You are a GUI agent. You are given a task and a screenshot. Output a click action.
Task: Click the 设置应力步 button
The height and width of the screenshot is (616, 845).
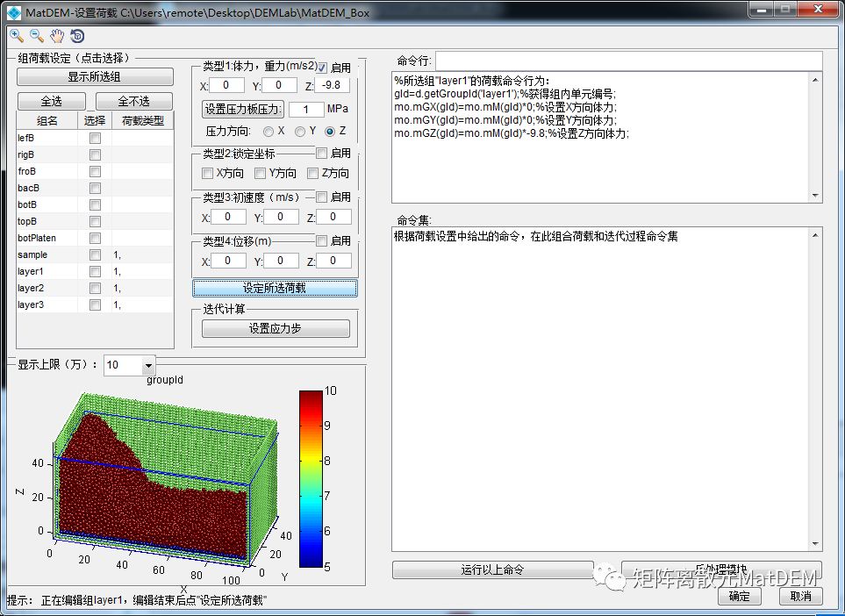click(276, 329)
